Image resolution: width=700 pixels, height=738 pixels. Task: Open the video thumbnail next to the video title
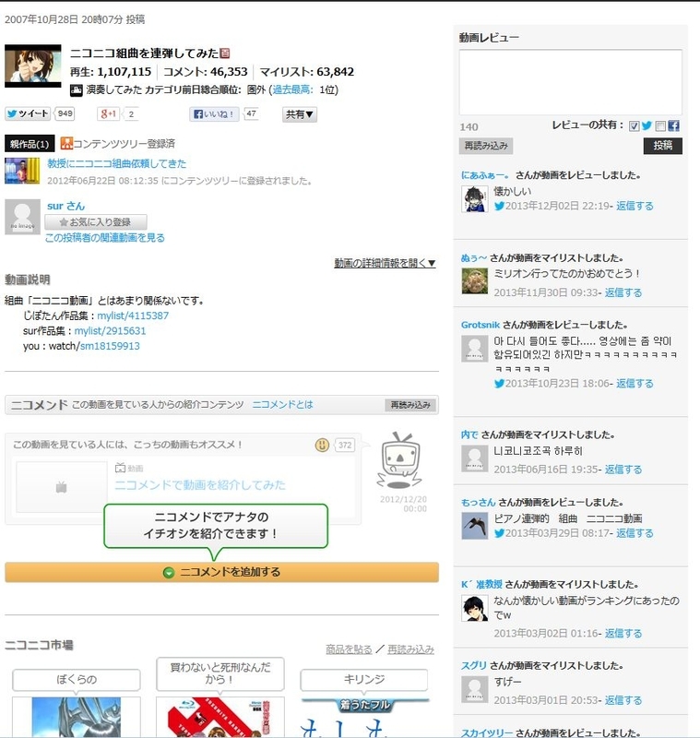point(33,65)
